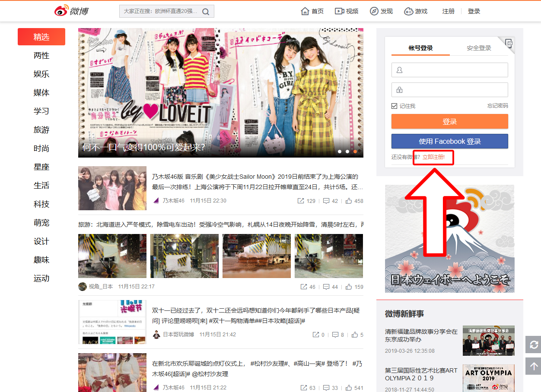
Task: Click the refresh icon on right edge
Action: 534,345
